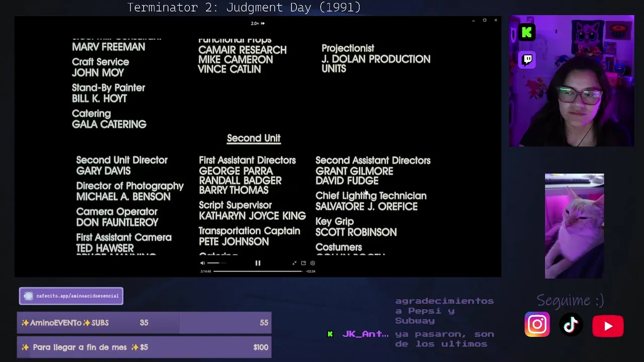
Task: Maximize the video player window
Action: pos(485,20)
